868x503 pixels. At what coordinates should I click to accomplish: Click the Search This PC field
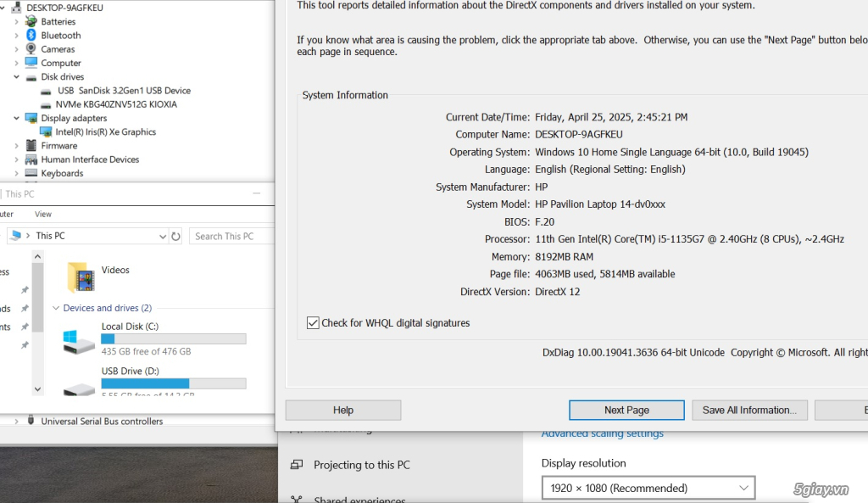click(232, 237)
